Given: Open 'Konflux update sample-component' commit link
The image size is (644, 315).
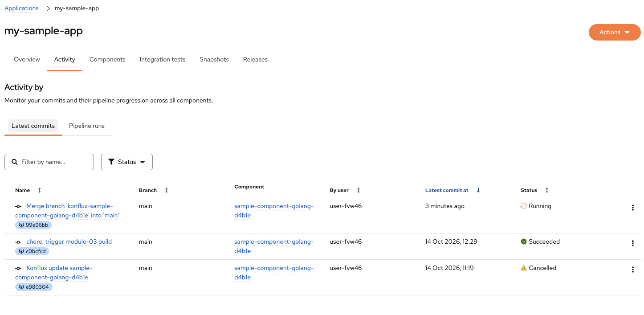Looking at the screenshot, I should click(53, 273).
